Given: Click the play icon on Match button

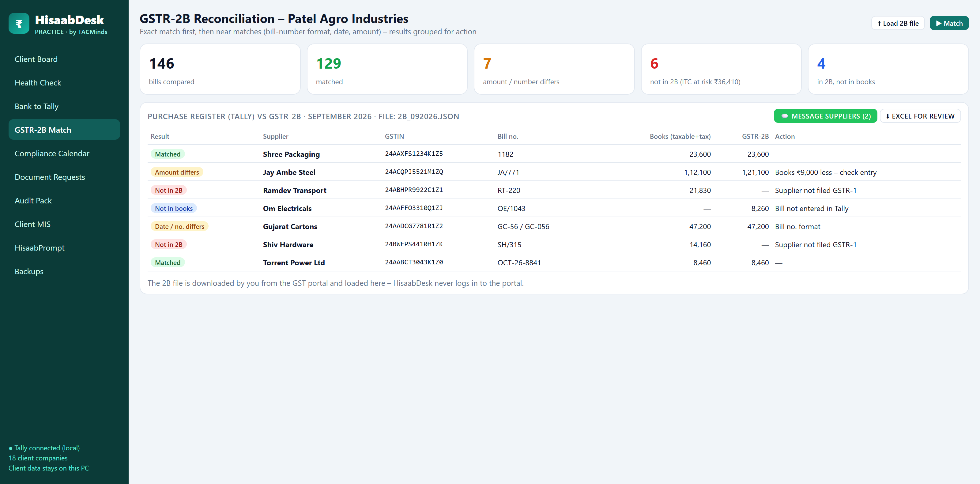Looking at the screenshot, I should pos(939,24).
